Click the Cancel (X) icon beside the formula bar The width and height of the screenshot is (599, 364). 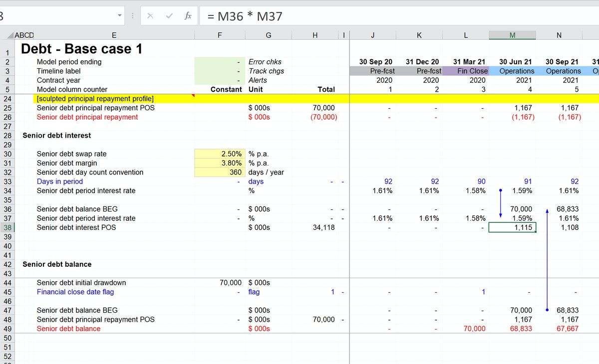(x=151, y=15)
